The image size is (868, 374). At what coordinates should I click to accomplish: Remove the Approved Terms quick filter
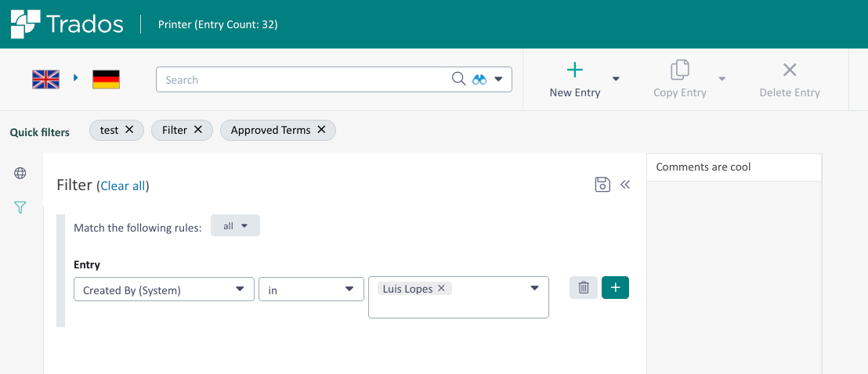pos(321,130)
